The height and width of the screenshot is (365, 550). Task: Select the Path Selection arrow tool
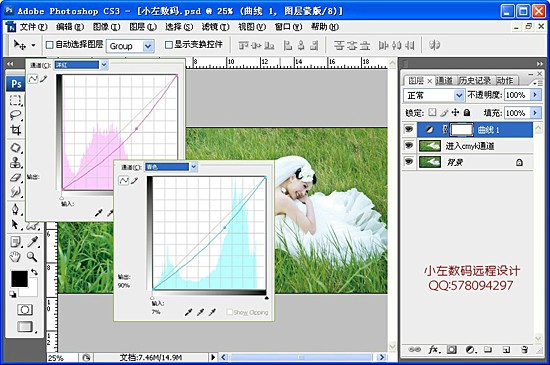click(x=15, y=224)
